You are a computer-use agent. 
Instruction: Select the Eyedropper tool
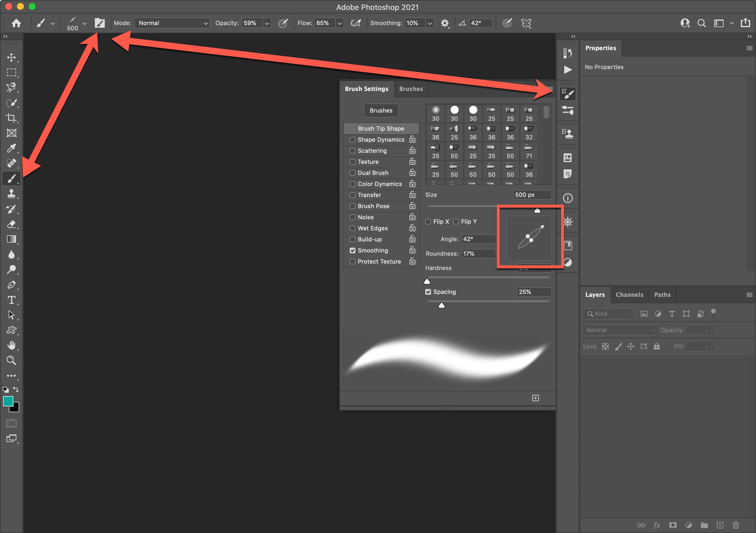pos(11,148)
